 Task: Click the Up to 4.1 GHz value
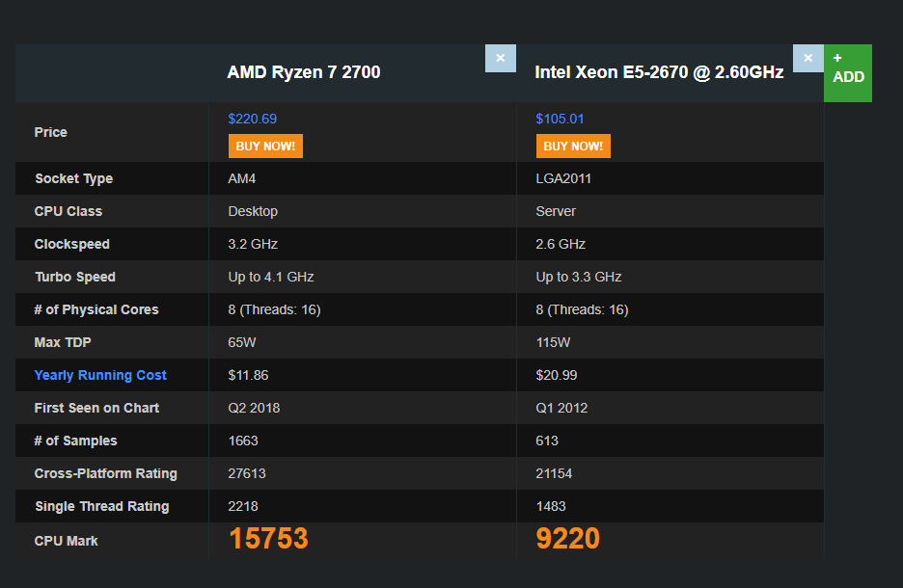click(271, 278)
